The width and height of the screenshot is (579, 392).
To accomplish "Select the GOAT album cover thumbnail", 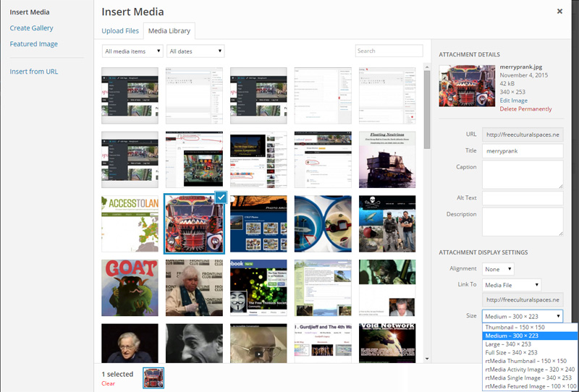I will coord(130,286).
